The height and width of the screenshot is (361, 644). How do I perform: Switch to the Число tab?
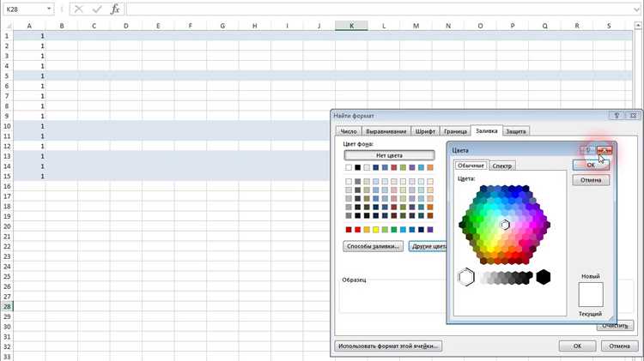[349, 131]
